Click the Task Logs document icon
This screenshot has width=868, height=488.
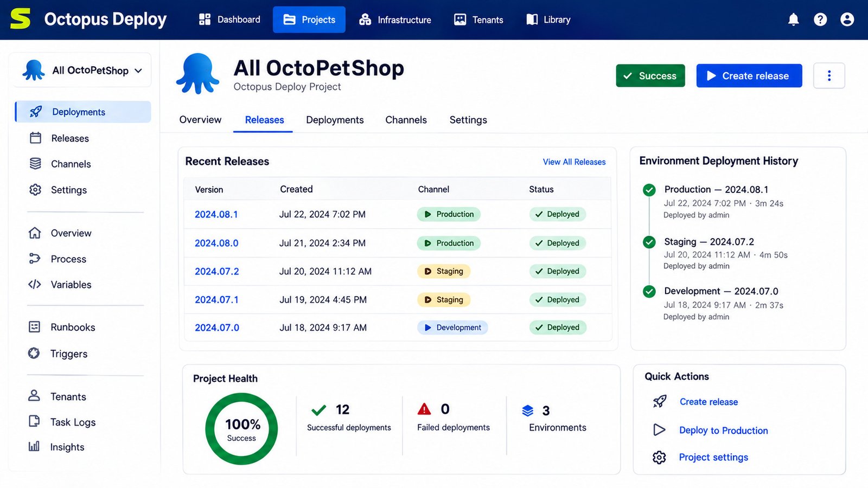pyautogui.click(x=34, y=421)
